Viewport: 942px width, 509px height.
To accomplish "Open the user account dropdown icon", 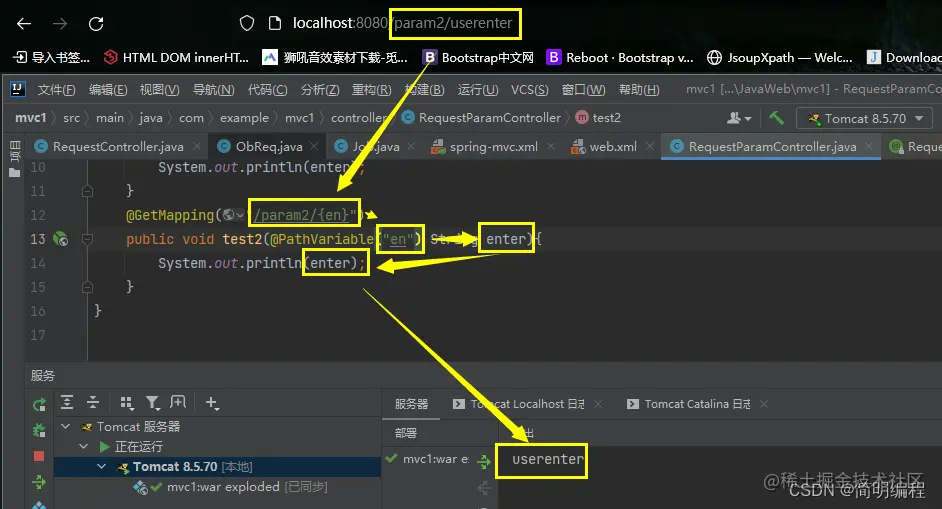I will click(739, 118).
